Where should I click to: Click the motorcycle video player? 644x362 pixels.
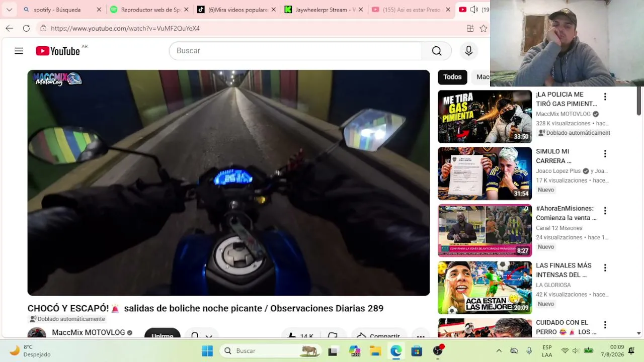click(228, 183)
